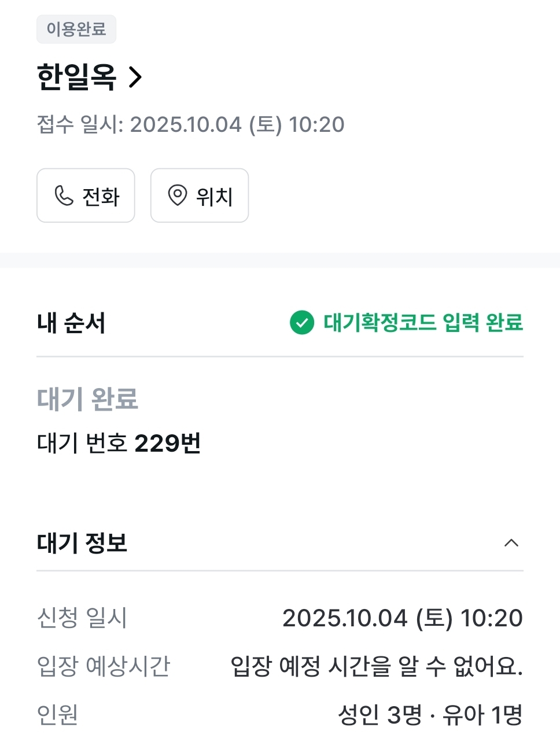This screenshot has width=560, height=753.
Task: Open the chevron arrow next to 한일옥
Action: 135,77
